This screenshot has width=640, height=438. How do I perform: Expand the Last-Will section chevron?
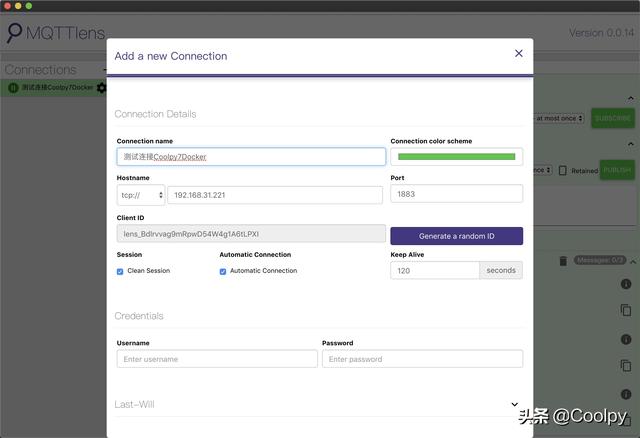click(515, 405)
